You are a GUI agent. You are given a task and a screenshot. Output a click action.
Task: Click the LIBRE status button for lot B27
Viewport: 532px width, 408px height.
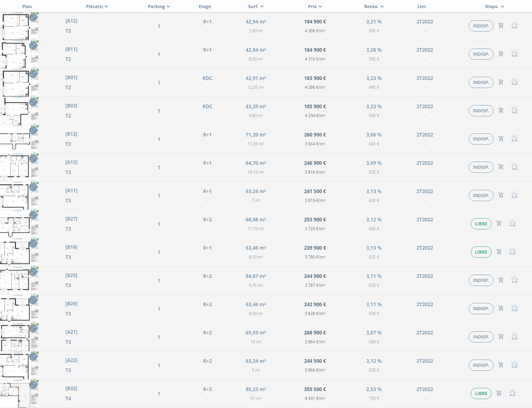pos(481,224)
